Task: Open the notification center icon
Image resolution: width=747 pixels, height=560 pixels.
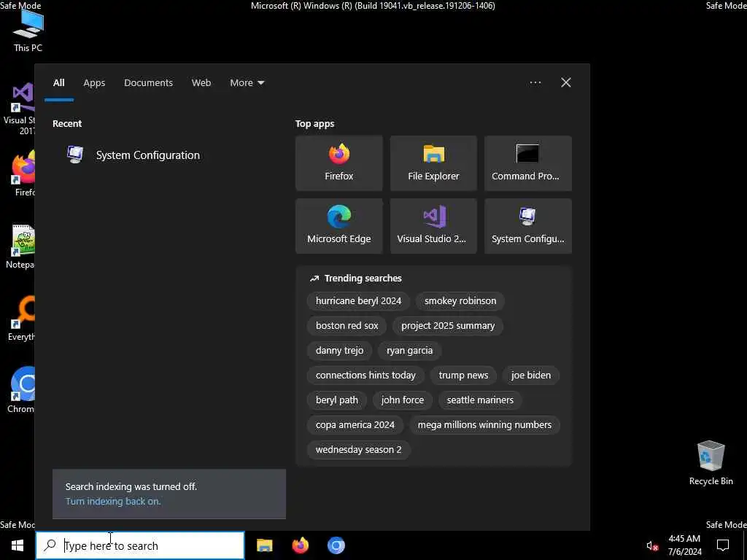Action: click(x=723, y=545)
